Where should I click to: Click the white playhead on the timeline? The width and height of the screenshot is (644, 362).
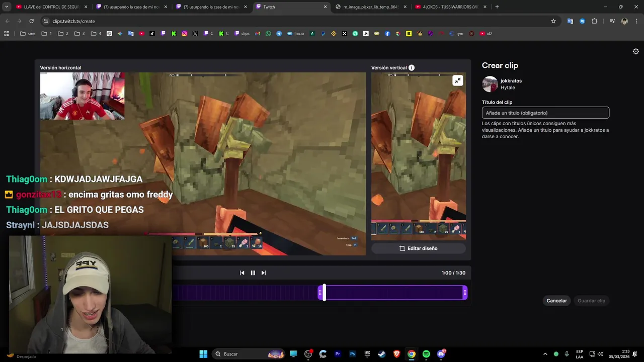325,293
